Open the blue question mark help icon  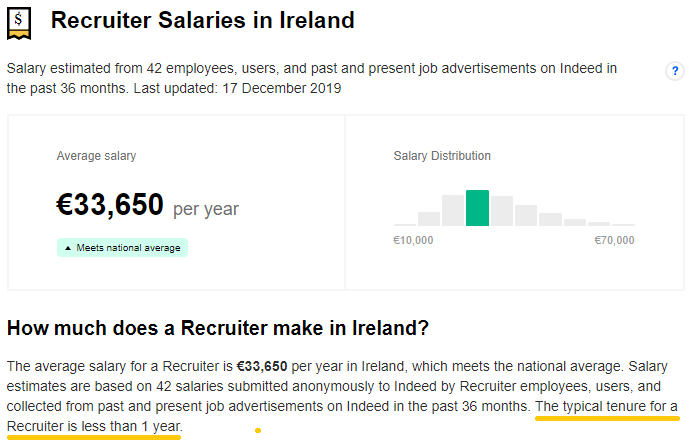(675, 71)
